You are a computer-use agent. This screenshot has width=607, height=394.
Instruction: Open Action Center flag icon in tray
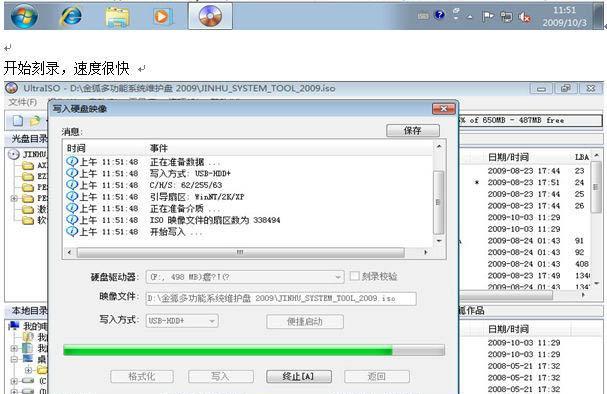[487, 16]
